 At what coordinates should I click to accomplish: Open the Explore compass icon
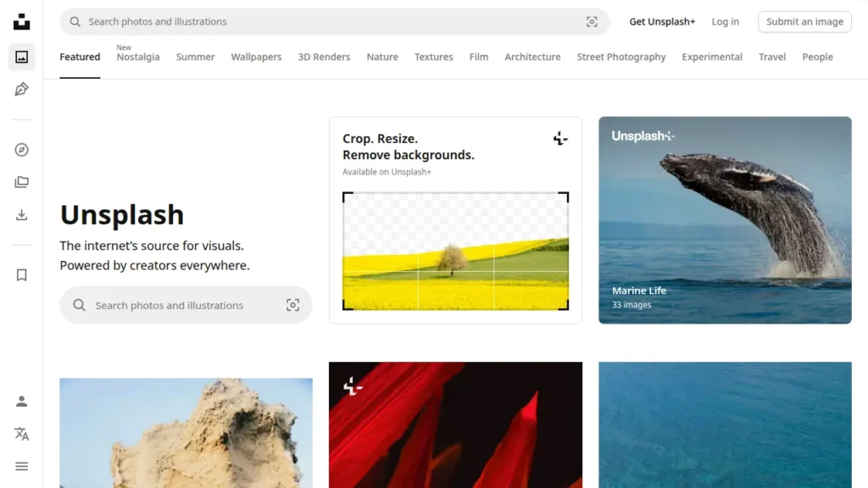pos(21,150)
